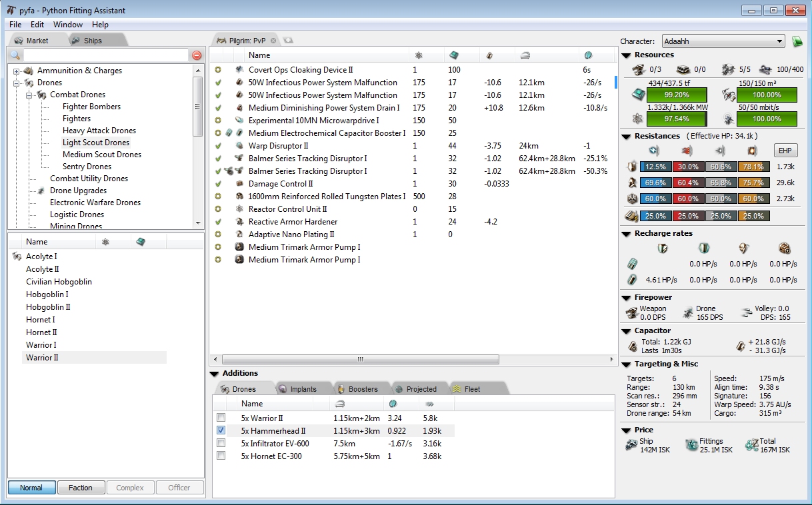The width and height of the screenshot is (812, 505).
Task: Click module icon for Reactor Control Unit II
Action: (x=239, y=209)
